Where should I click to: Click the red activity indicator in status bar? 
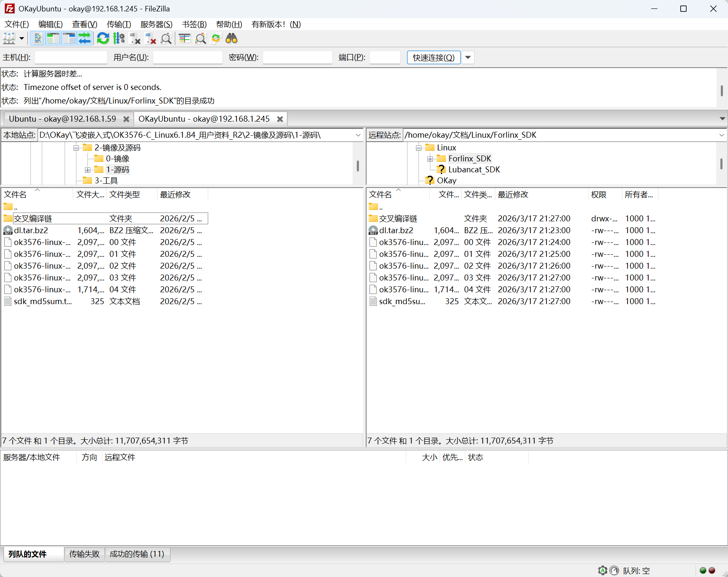tap(712, 571)
